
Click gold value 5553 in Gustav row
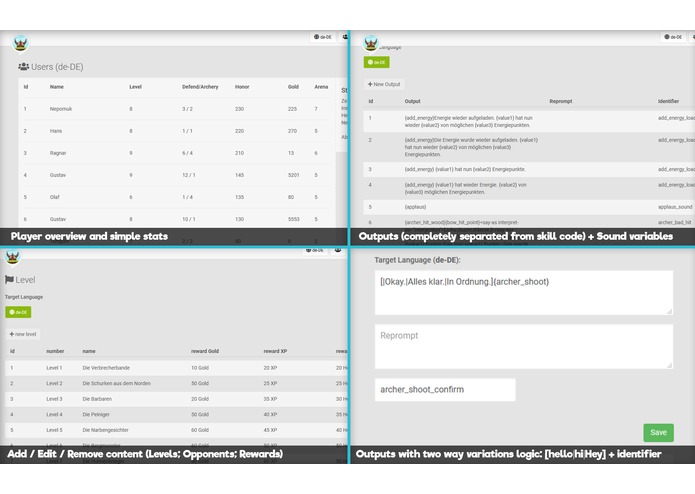[x=293, y=219]
